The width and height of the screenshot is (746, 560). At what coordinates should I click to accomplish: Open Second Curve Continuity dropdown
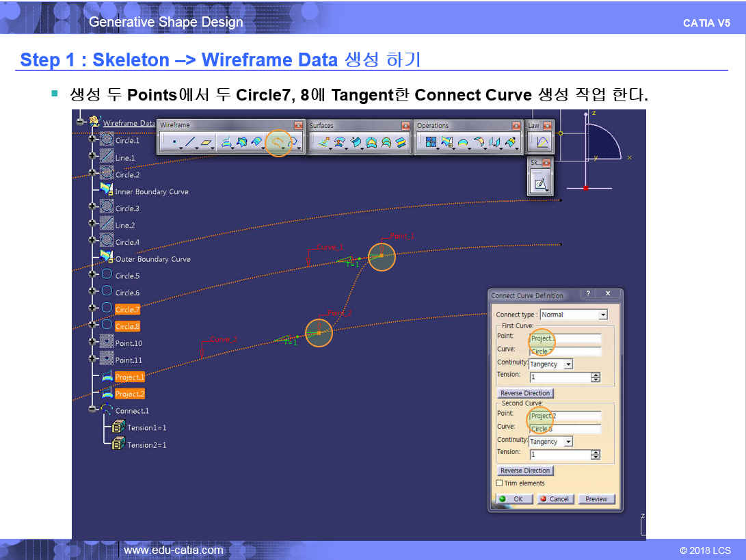point(568,442)
